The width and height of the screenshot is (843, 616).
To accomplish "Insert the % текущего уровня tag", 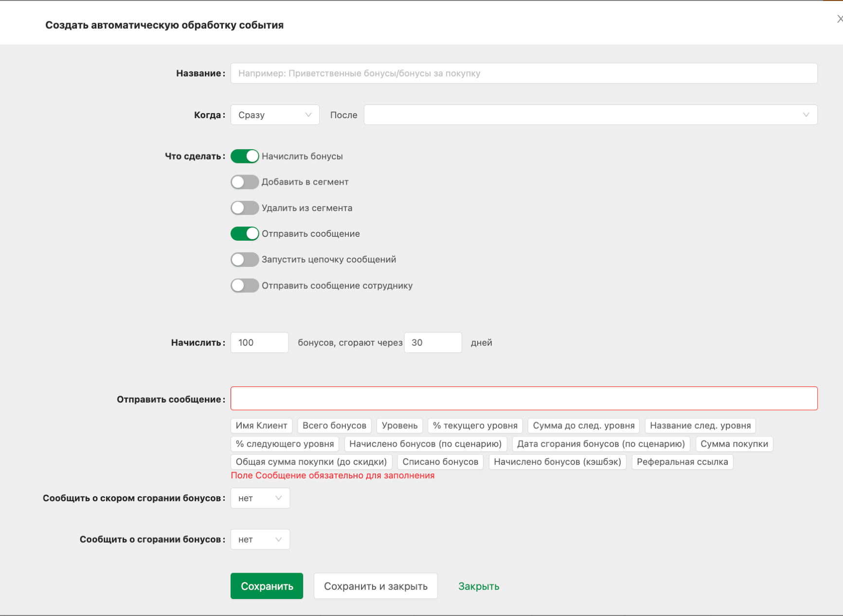I will point(475,426).
